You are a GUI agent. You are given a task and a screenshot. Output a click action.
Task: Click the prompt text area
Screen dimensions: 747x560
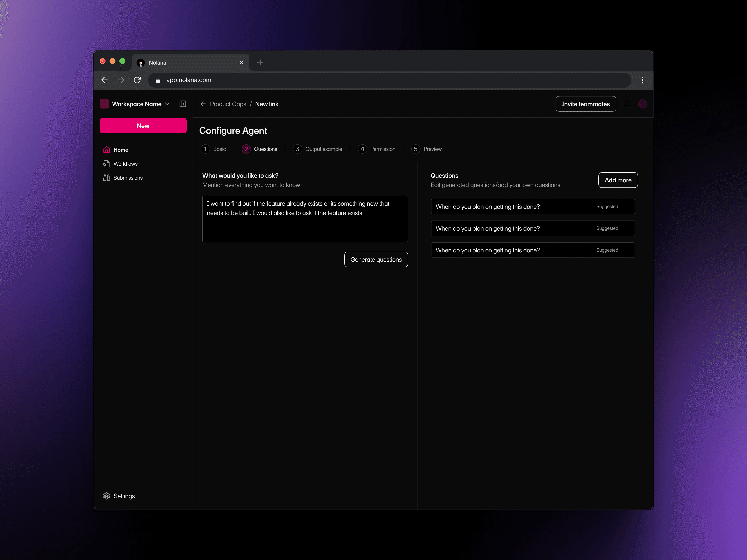305,219
